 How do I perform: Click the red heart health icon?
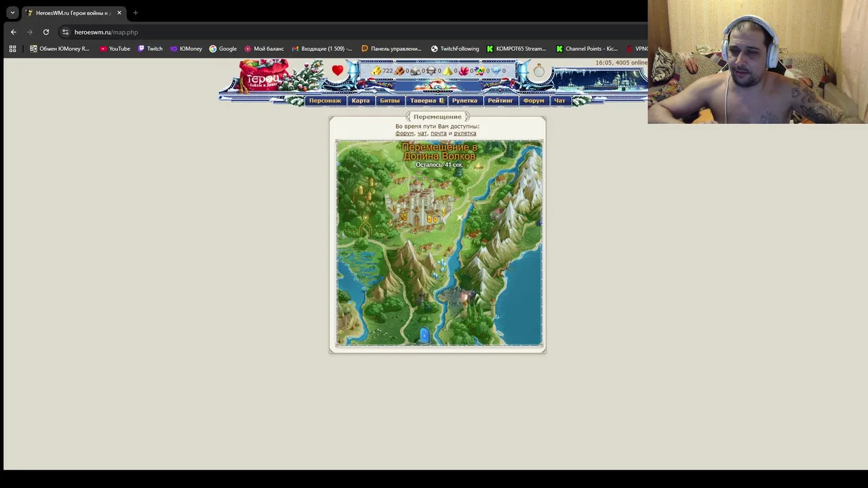point(338,70)
